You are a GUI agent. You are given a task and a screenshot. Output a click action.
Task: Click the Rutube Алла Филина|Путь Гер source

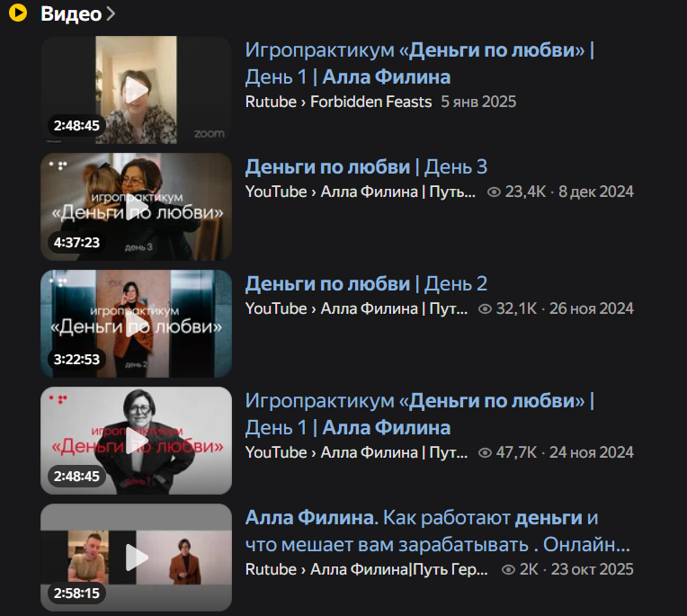(x=366, y=569)
